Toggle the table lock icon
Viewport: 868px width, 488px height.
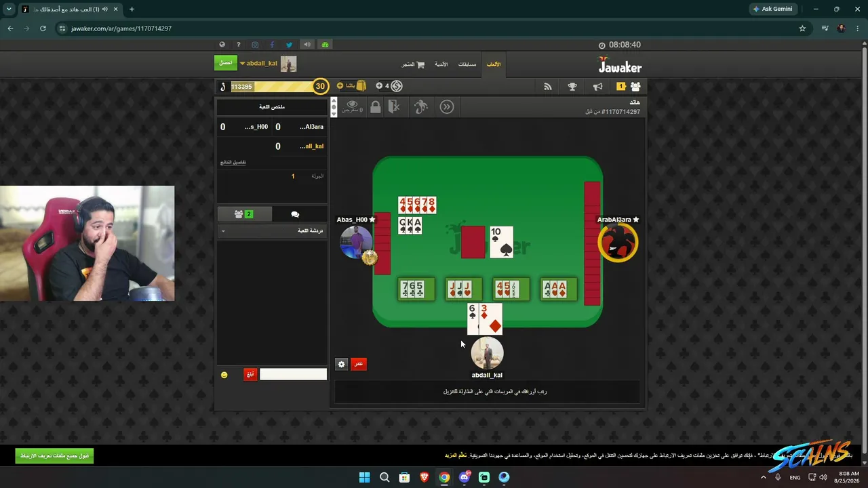pos(375,107)
